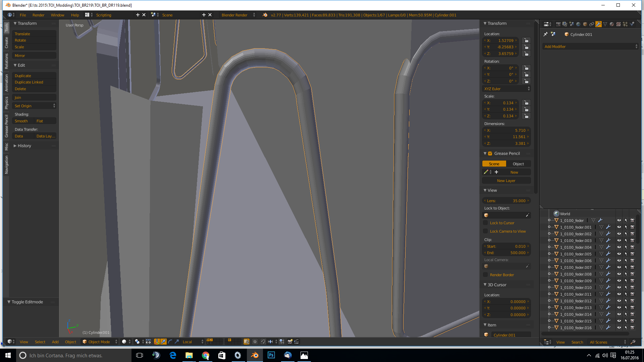Click the pin icon beside Cylinder.001
Screen dimensions: 644x362
click(x=545, y=34)
